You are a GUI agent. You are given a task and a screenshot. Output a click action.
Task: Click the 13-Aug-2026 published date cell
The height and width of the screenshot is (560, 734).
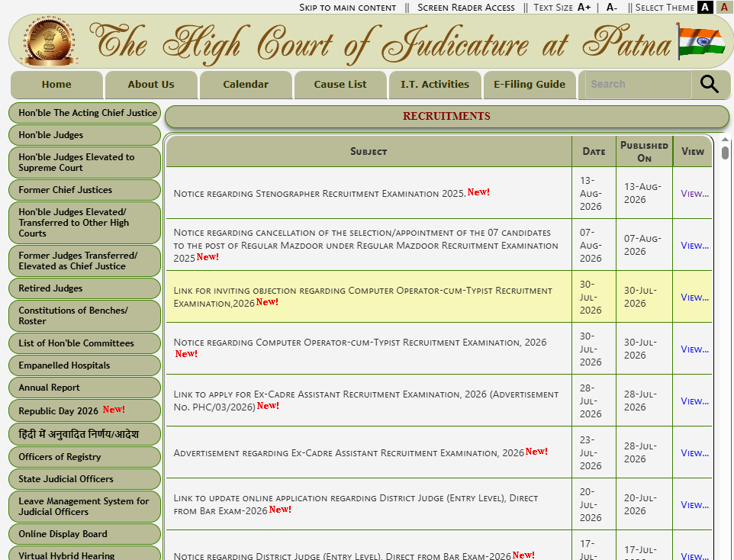tap(644, 193)
